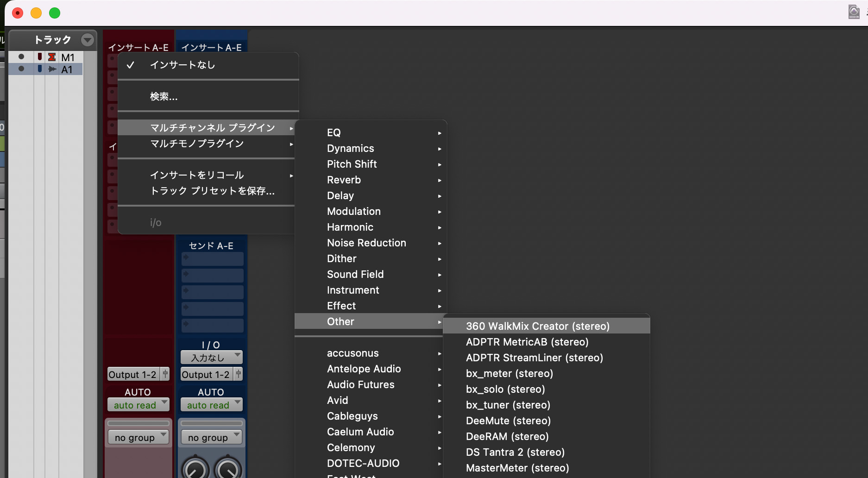Click the 検索... search entry
Viewport: 868px width, 478px height.
164,96
